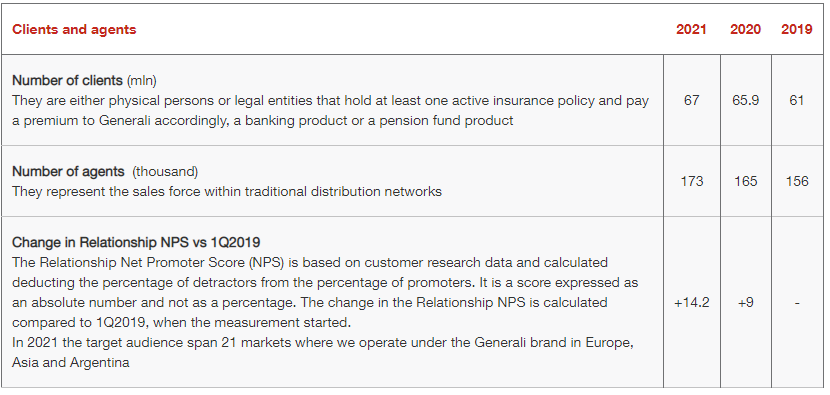Click the 173 agents value for 2021

(691, 181)
